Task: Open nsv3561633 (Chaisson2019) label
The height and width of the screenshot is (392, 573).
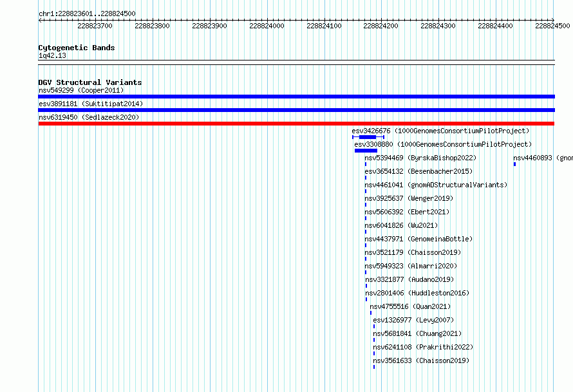Action: (421, 360)
